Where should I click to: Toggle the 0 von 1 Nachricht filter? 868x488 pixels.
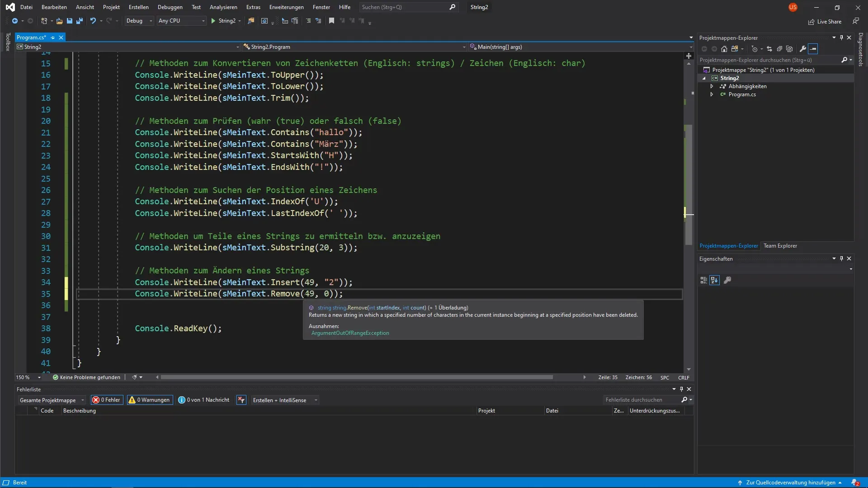204,400
